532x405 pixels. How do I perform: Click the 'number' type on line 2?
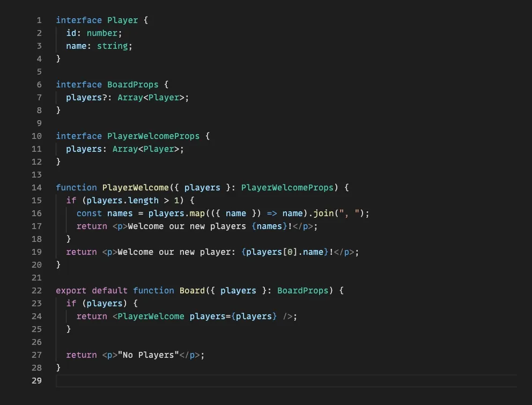point(102,33)
